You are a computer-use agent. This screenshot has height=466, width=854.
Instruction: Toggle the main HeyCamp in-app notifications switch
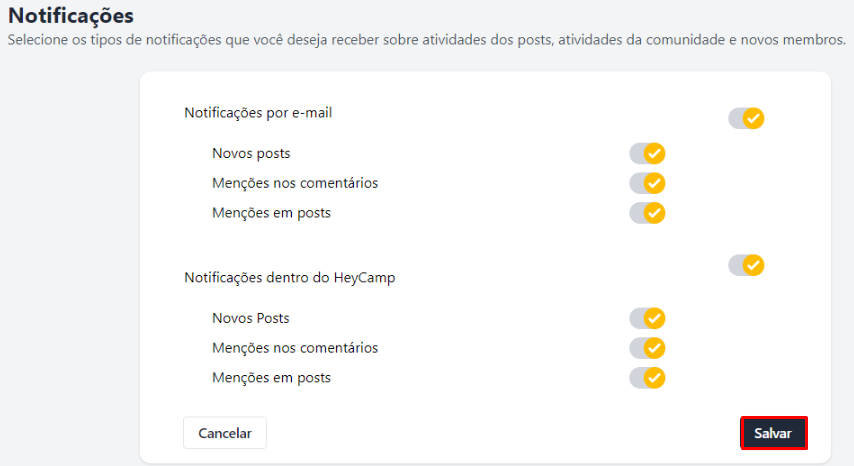tap(746, 265)
